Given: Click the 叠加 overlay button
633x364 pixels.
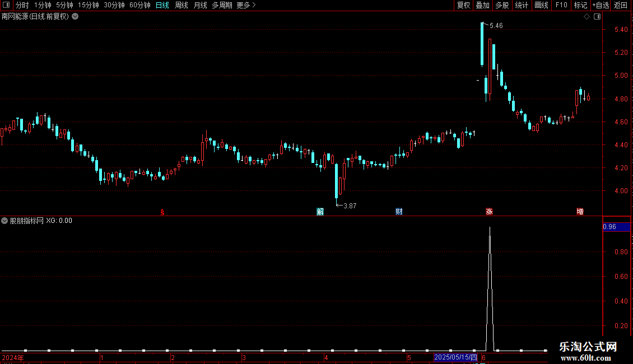Looking at the screenshot, I should coord(482,5).
